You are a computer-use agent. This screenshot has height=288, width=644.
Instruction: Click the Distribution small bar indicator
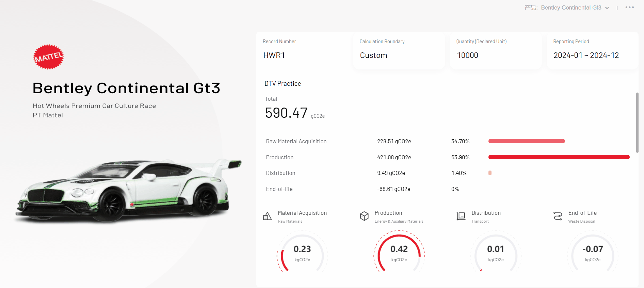coord(490,173)
